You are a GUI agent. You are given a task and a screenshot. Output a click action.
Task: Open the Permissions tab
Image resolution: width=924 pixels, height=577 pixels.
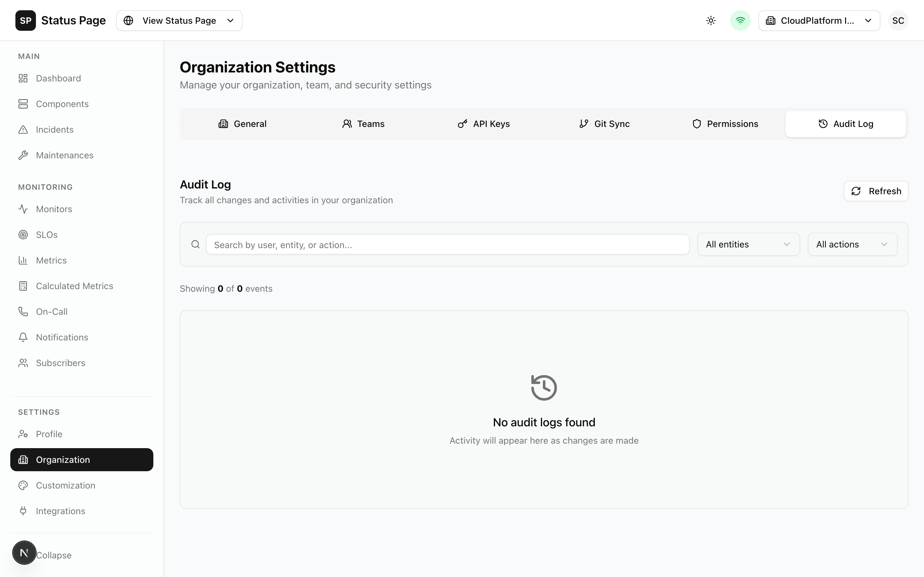tap(725, 124)
